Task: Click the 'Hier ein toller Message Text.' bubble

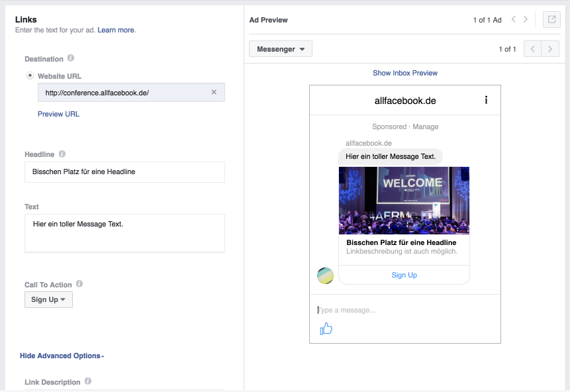Action: [x=391, y=157]
